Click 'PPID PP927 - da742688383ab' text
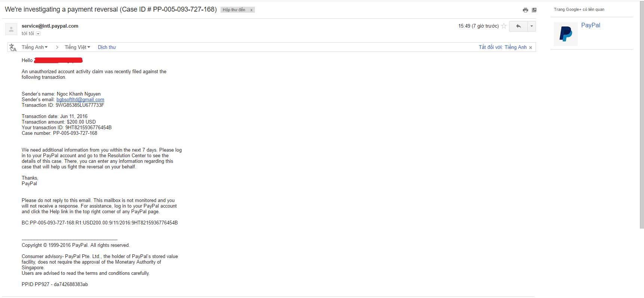Viewport: 644px width, 298px height. (55, 285)
